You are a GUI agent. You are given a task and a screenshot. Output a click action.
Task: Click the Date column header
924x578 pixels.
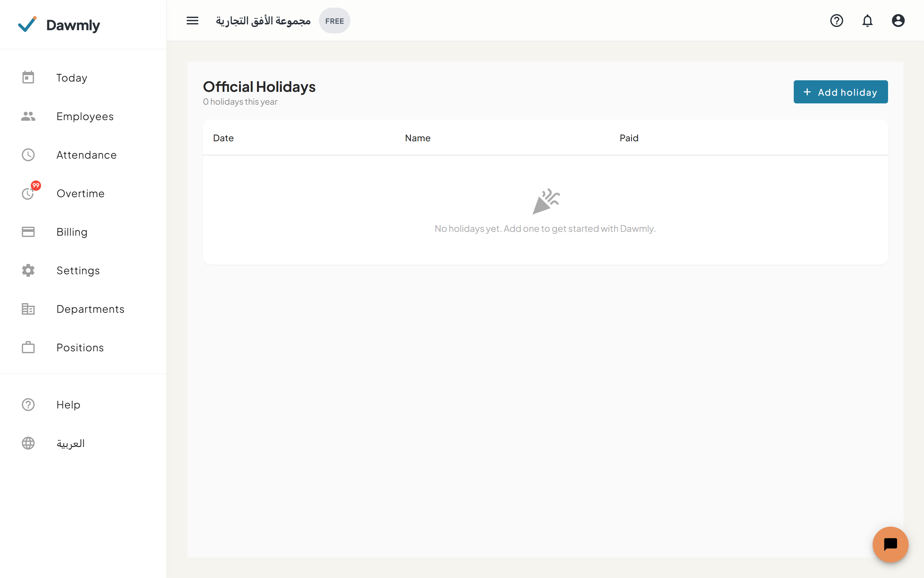pyautogui.click(x=223, y=138)
